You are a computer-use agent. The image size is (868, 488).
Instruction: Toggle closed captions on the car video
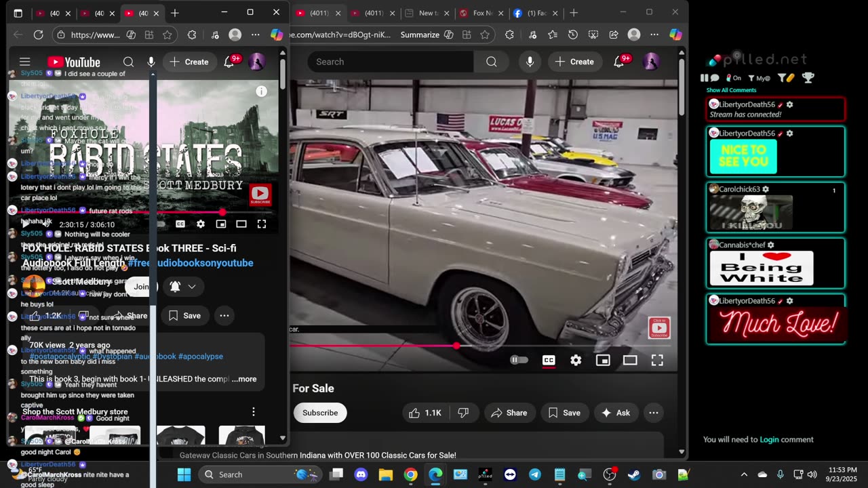pos(549,361)
